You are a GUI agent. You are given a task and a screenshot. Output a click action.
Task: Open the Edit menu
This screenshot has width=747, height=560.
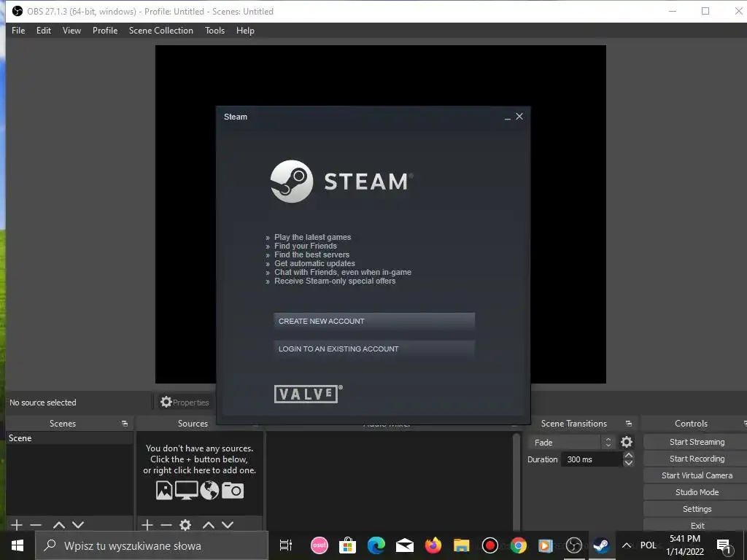[x=43, y=31]
